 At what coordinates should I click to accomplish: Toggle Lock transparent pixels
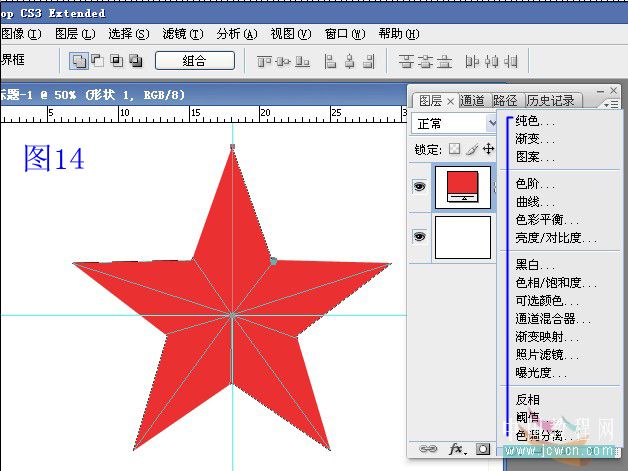pyautogui.click(x=454, y=149)
